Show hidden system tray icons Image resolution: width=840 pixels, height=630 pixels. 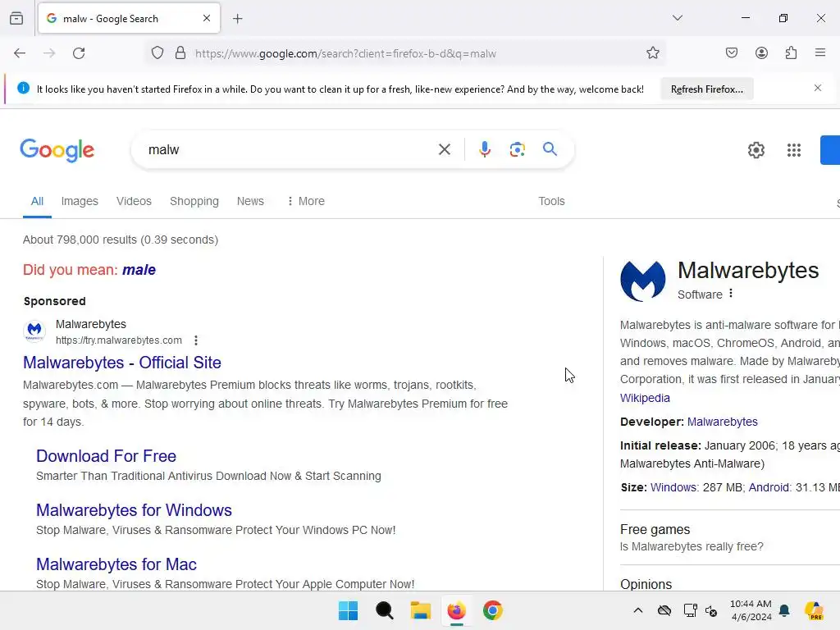(638, 610)
